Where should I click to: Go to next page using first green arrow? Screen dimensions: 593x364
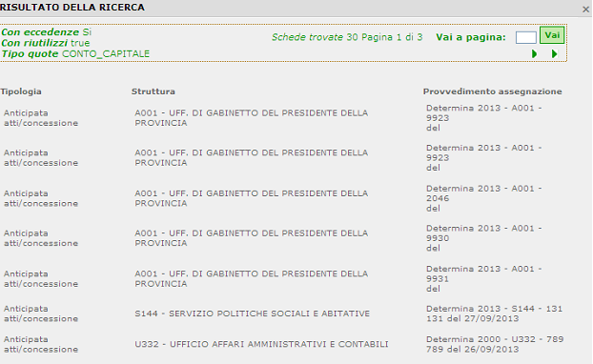[535, 54]
